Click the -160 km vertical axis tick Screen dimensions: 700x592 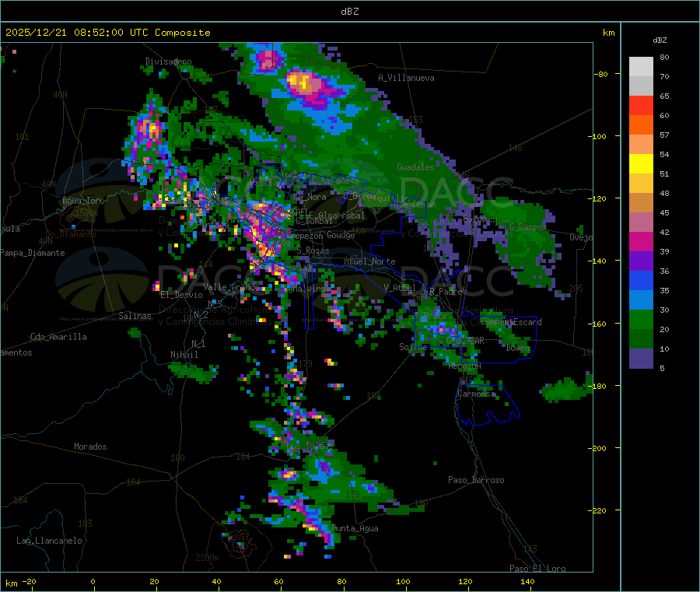[x=599, y=324]
